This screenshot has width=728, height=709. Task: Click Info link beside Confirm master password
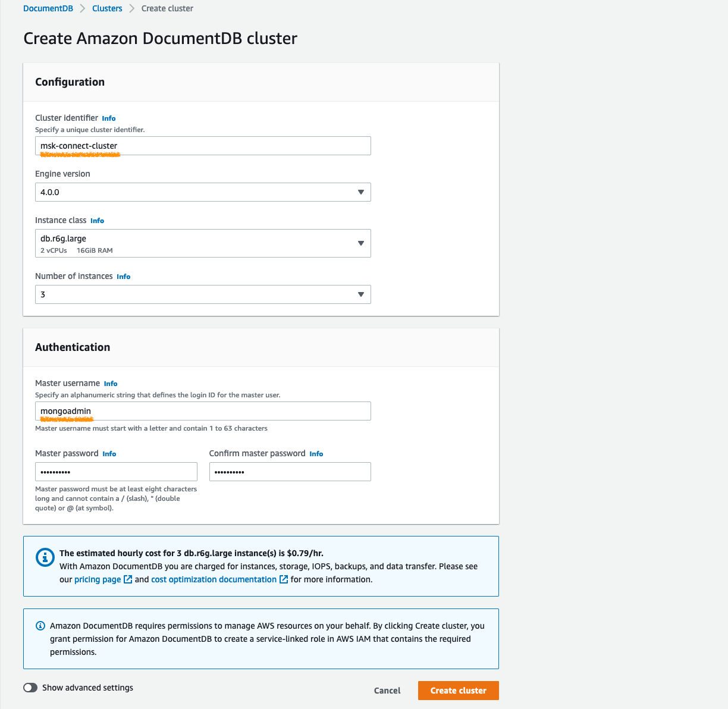pos(316,454)
